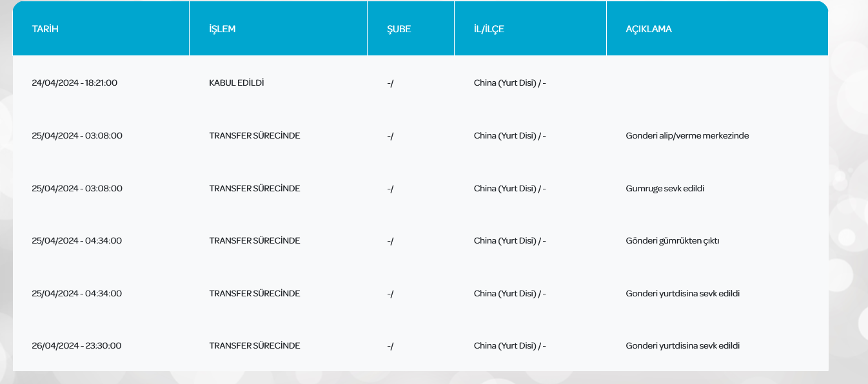
Task: Click TRANSFER SÜRECİNDE beside 'Gumruge sevk edildi'
Action: [x=255, y=188]
